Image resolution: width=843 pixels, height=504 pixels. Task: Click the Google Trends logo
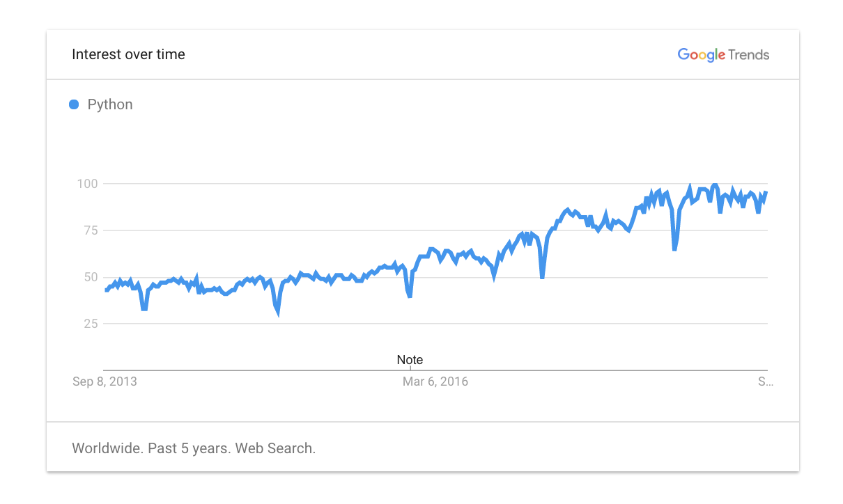[723, 55]
